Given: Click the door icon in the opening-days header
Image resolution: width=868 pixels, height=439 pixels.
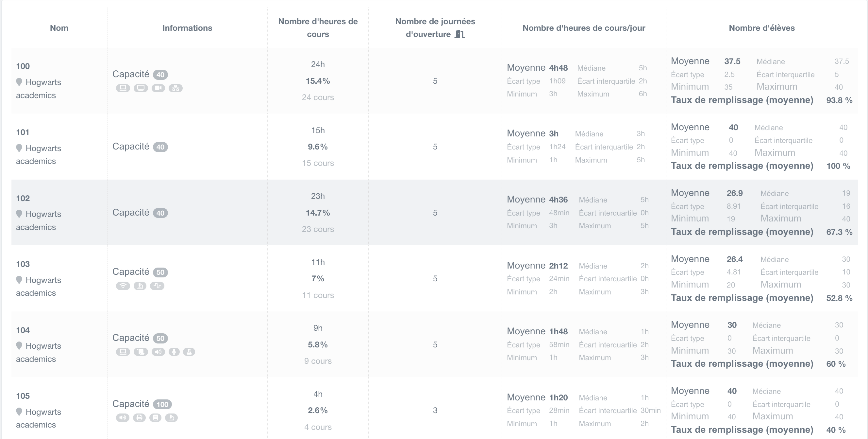Looking at the screenshot, I should [x=459, y=34].
